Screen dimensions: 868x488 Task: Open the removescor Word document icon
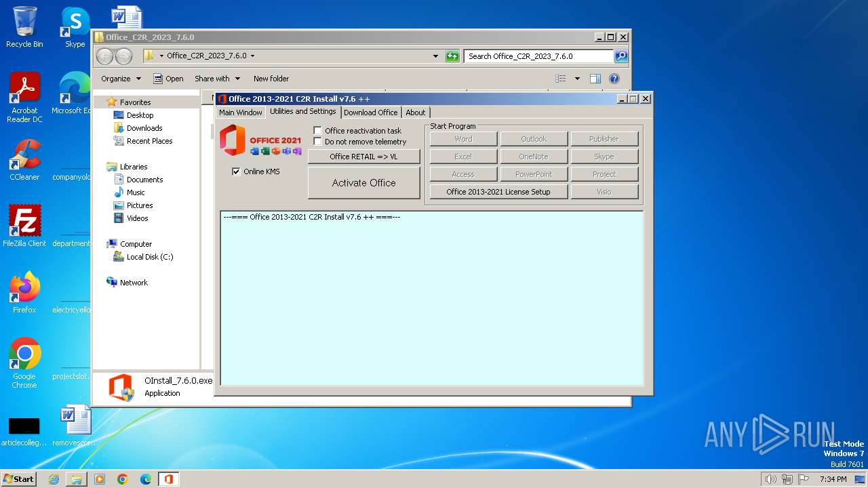[75, 426]
